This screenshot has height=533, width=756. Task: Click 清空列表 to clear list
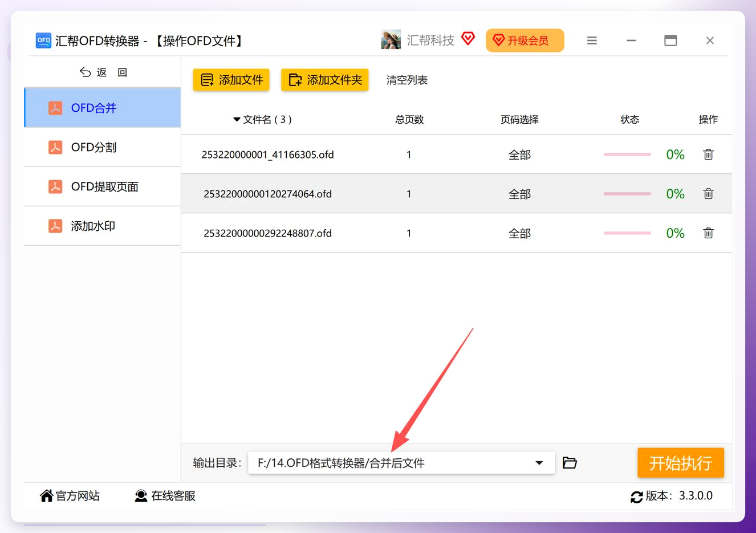coord(407,80)
